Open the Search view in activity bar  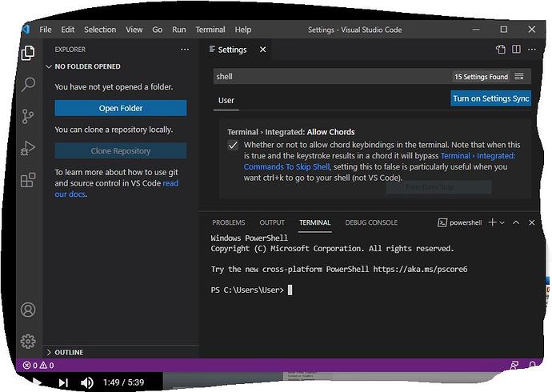click(x=28, y=85)
